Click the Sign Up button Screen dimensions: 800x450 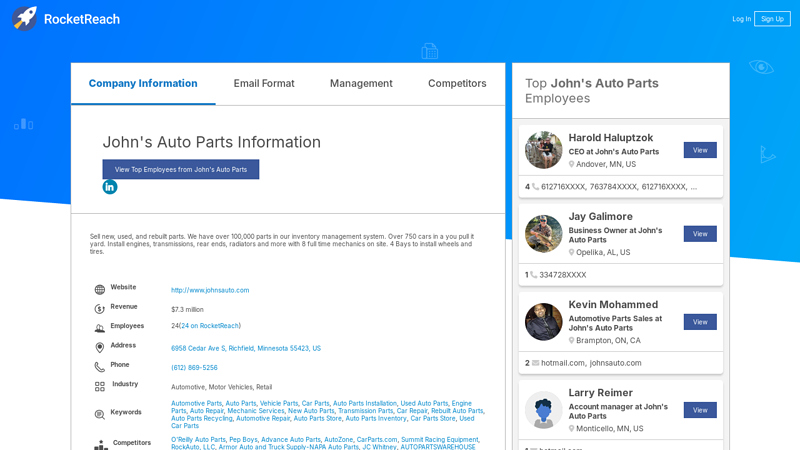click(x=772, y=19)
